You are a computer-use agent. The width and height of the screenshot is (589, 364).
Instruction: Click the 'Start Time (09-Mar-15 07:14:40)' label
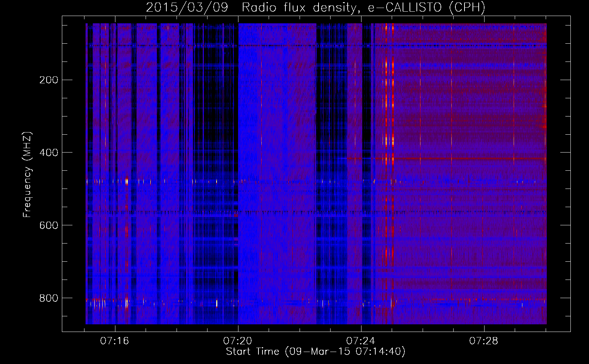(316, 352)
